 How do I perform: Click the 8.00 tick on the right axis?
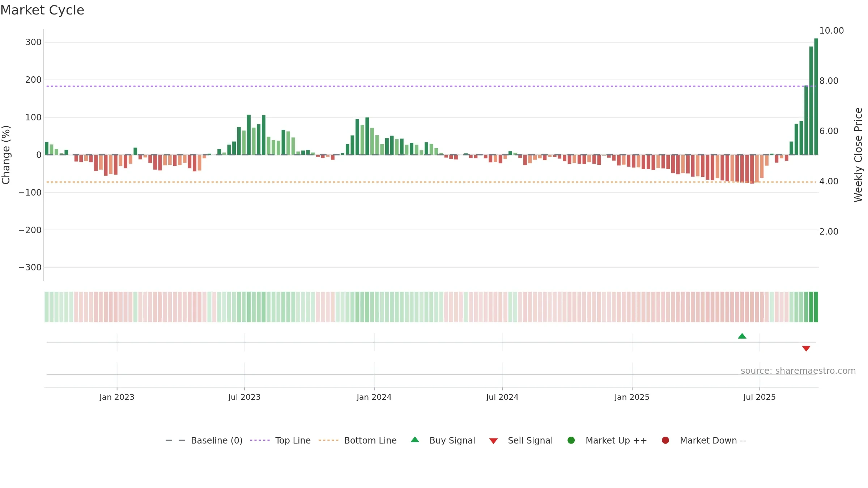(x=829, y=81)
